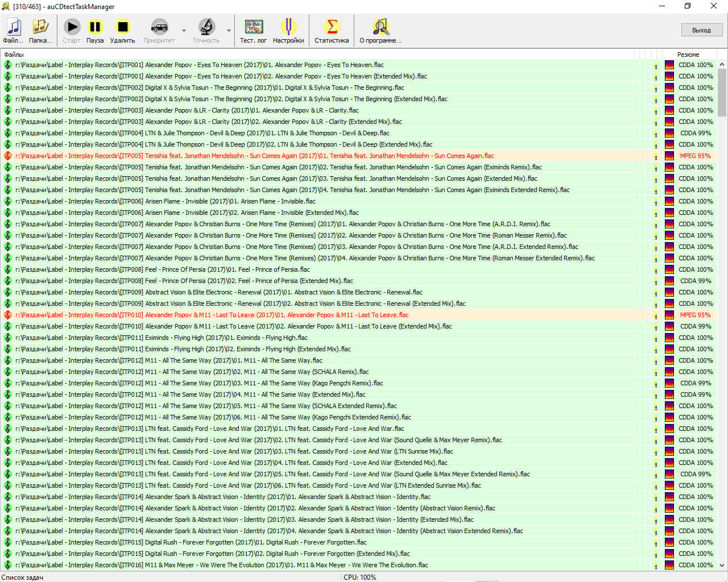Click the Файлы column header

coord(14,55)
